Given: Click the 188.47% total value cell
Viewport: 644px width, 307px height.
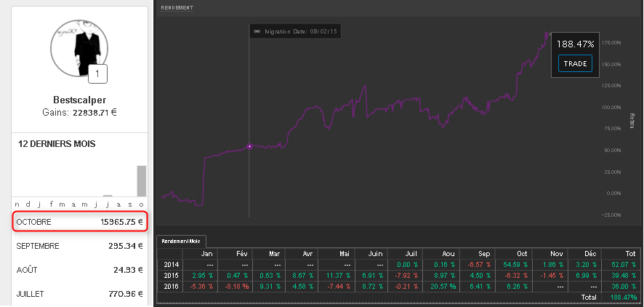Looking at the screenshot, I should click(620, 298).
